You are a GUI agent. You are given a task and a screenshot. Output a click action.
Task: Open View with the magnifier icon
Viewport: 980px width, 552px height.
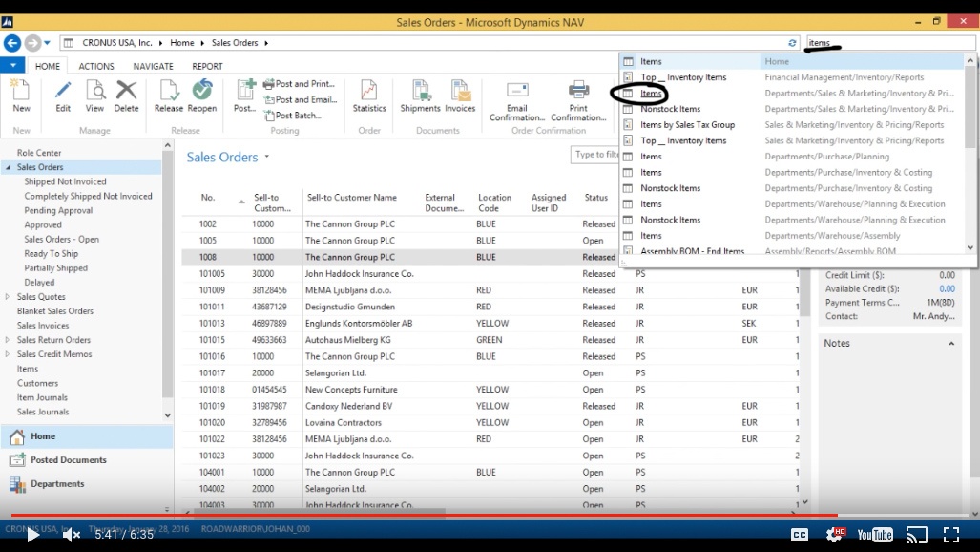pos(95,90)
